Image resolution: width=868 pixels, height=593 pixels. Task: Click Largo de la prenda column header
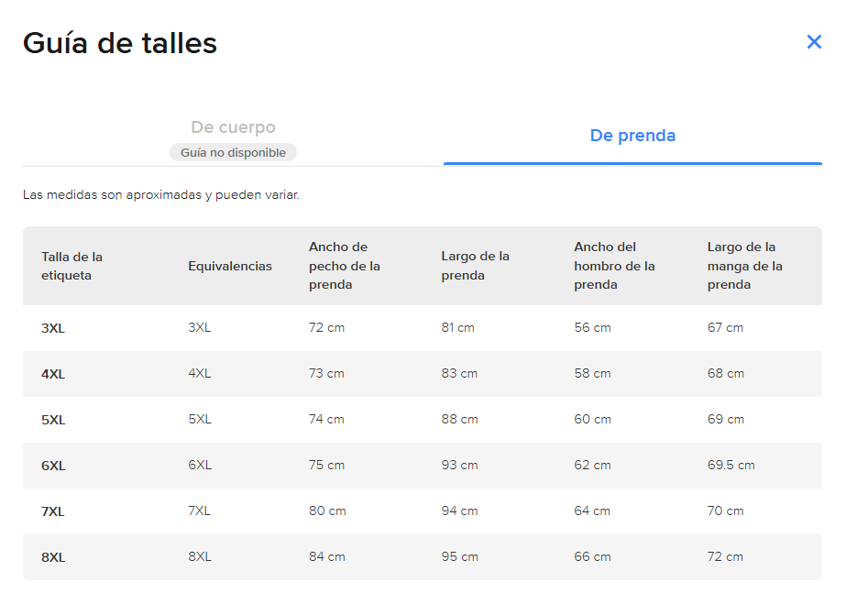475,266
